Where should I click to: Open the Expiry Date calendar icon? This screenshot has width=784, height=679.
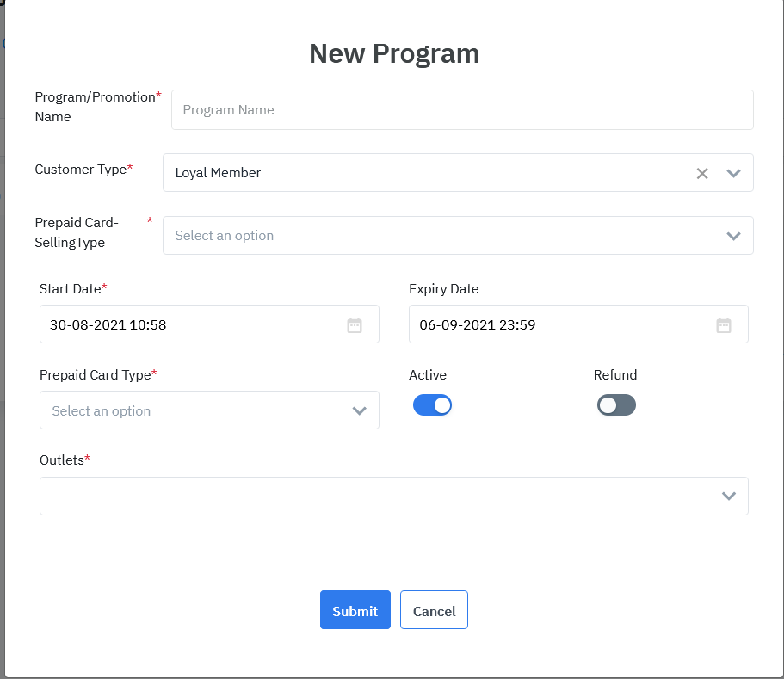pyautogui.click(x=724, y=325)
